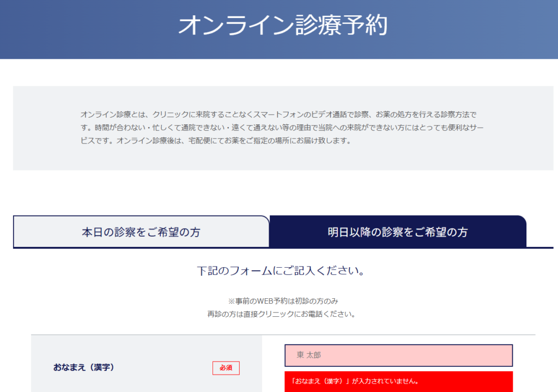Viewport: 558px width, 392px height.
Task: Click the 下記のフォームにご記入ください heading
Action: coord(281,271)
